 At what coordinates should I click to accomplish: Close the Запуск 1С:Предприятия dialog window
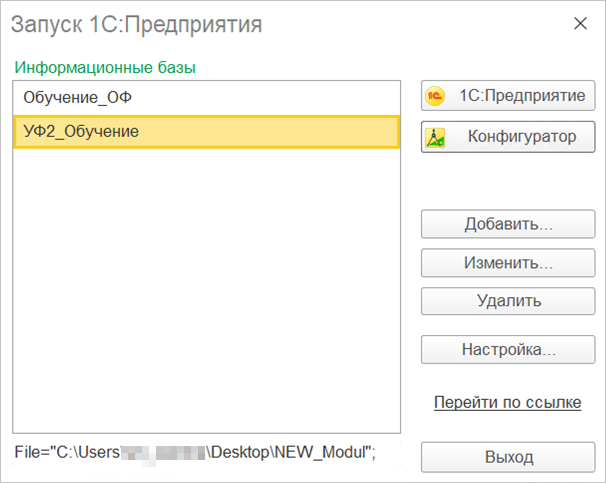point(579,23)
